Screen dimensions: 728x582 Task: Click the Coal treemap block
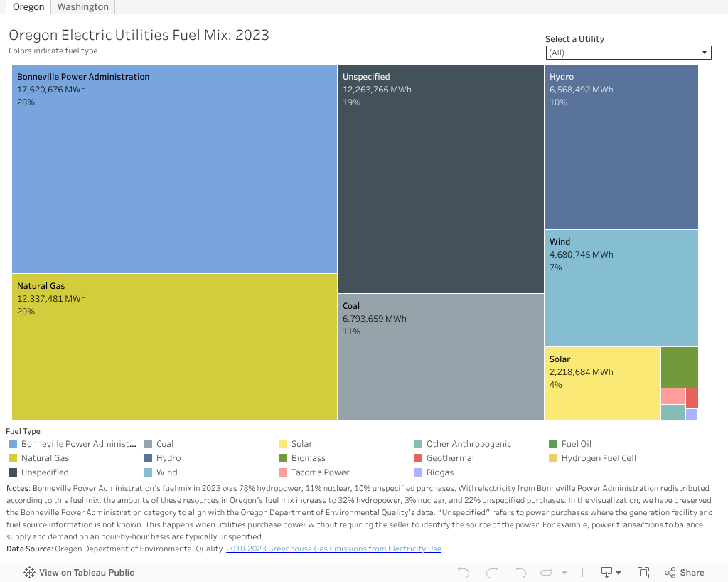click(x=441, y=356)
